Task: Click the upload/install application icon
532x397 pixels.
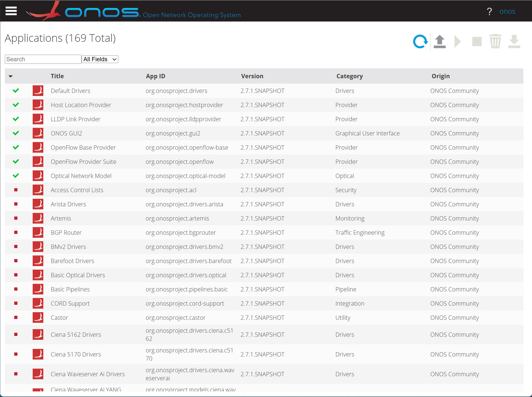Action: [x=440, y=41]
